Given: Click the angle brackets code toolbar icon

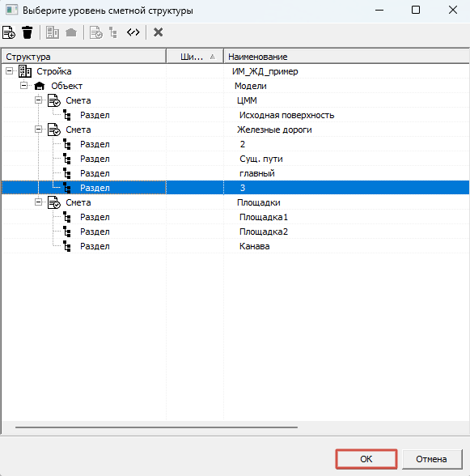Looking at the screenshot, I should (x=133, y=32).
